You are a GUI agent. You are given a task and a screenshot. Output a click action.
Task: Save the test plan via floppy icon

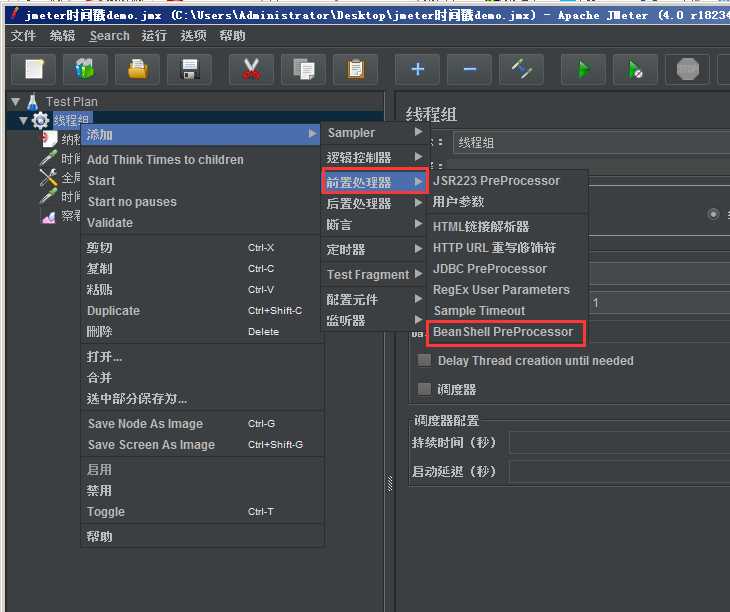(189, 69)
